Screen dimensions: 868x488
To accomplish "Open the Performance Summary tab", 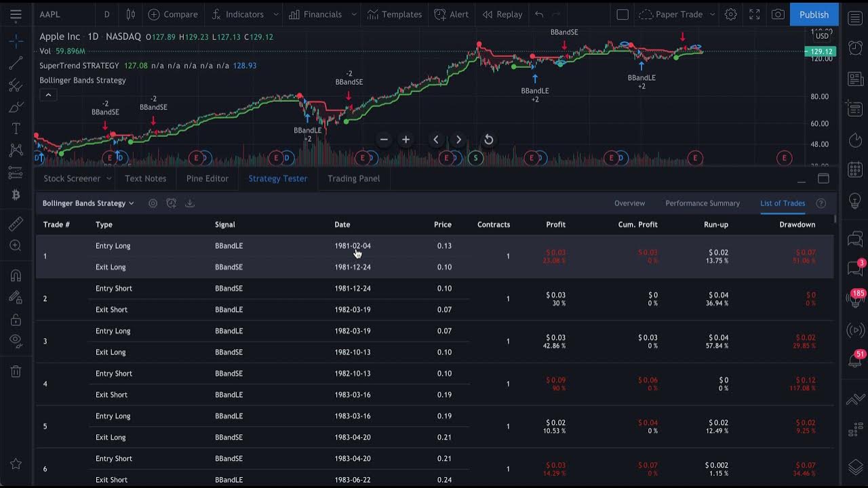I will click(703, 203).
